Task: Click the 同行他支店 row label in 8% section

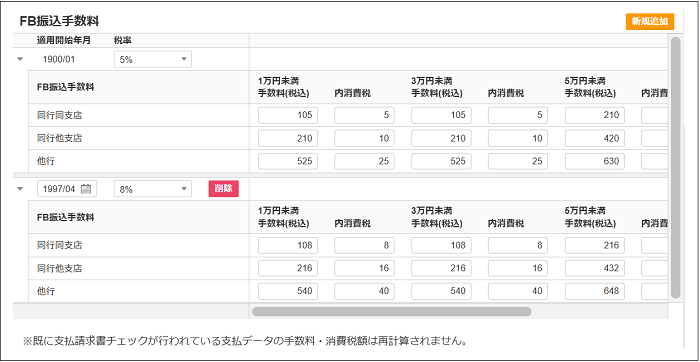Action: (x=59, y=268)
